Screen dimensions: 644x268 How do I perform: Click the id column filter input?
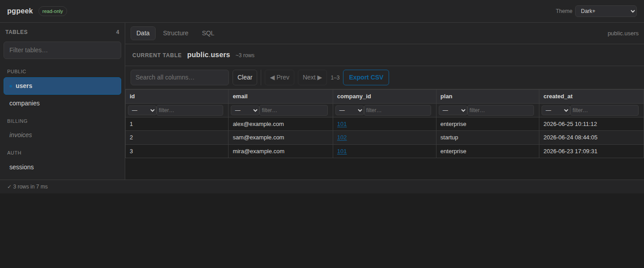(x=190, y=110)
